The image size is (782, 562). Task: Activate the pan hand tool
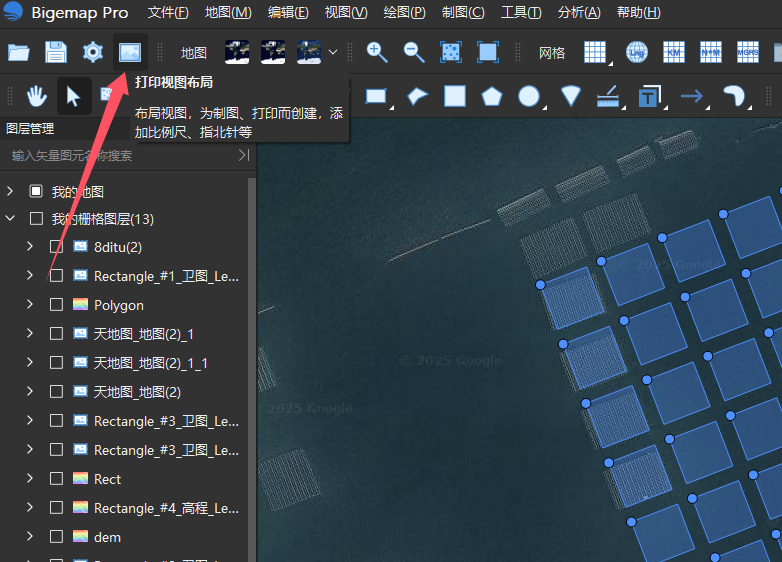36,96
